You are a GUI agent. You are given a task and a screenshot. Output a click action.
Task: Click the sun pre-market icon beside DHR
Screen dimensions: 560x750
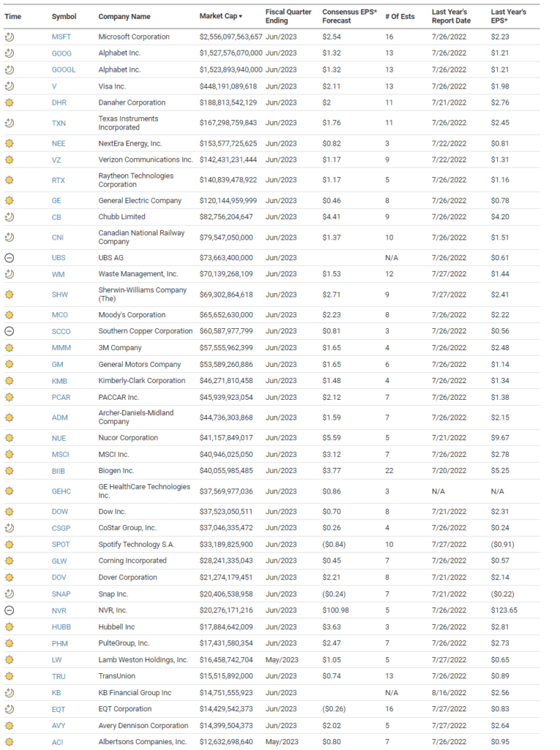pos(9,103)
